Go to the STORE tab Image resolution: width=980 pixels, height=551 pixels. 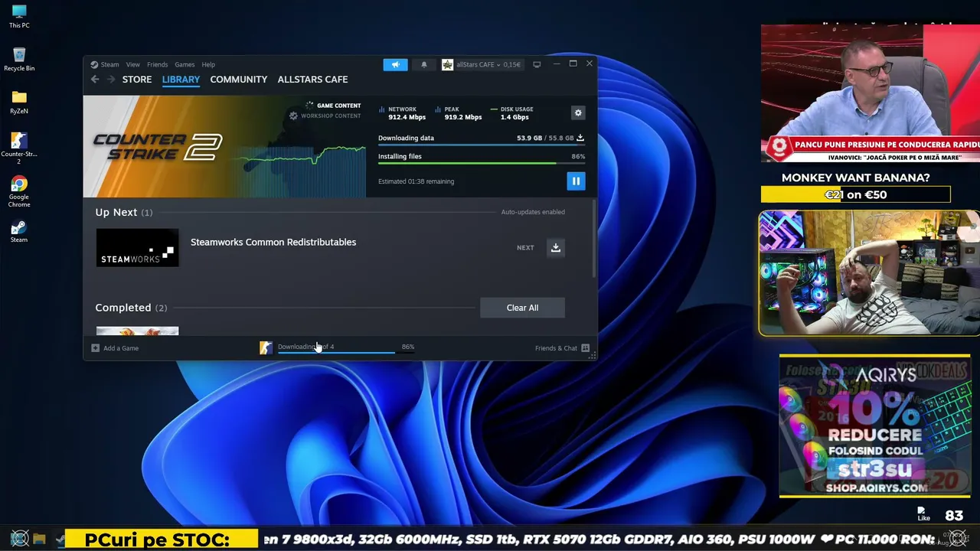coord(137,80)
